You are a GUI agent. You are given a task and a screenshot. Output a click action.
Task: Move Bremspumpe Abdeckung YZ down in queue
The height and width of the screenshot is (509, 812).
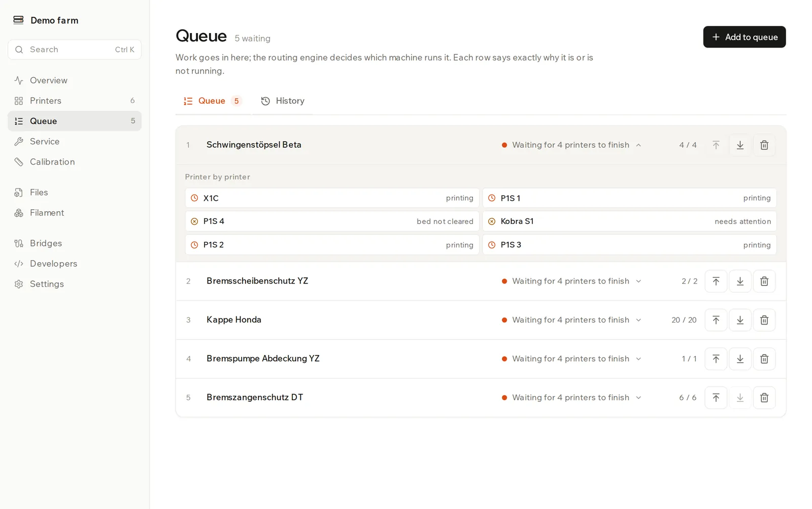[740, 359]
